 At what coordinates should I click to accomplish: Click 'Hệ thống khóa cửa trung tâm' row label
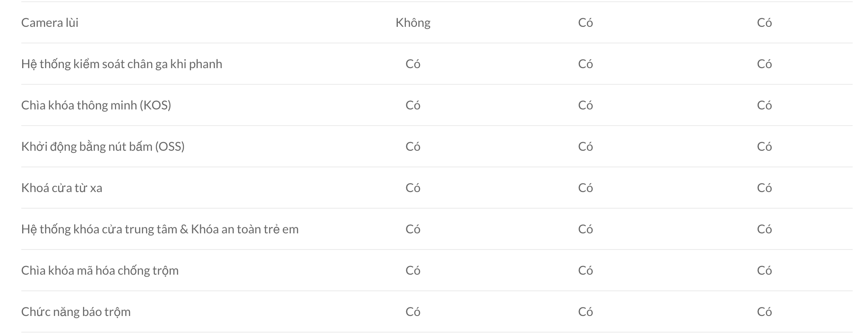[160, 229]
